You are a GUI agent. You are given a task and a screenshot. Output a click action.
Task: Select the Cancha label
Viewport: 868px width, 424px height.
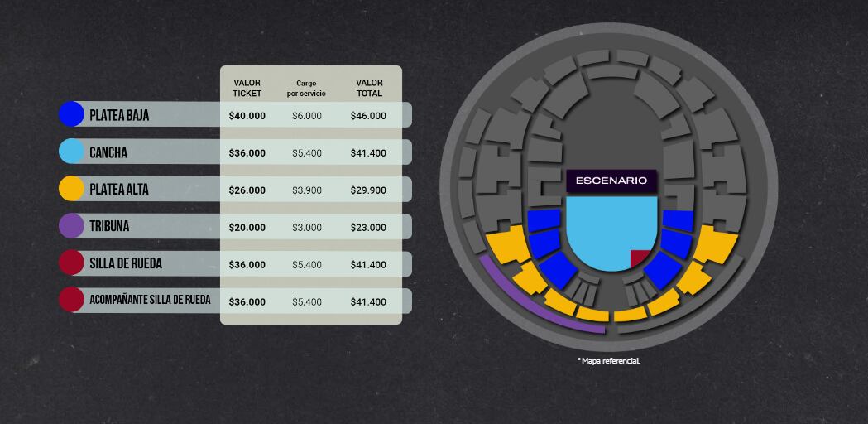[108, 152]
